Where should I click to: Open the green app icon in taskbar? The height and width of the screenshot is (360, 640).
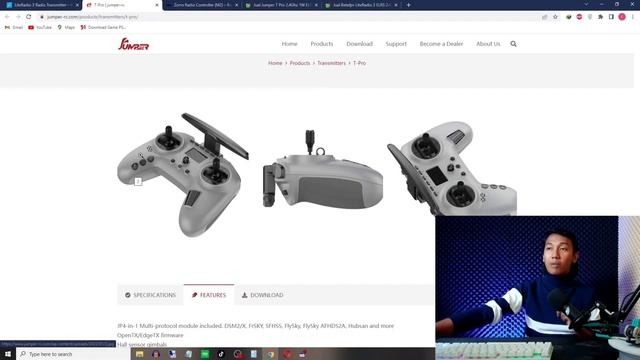(205, 354)
